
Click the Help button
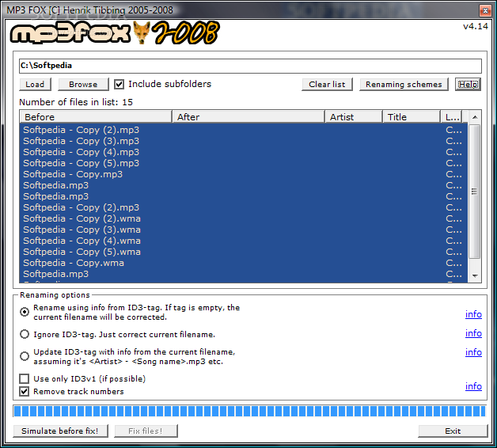coord(468,85)
